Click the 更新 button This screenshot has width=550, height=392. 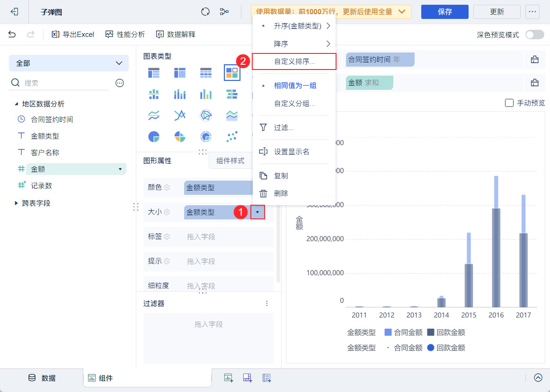coord(497,11)
